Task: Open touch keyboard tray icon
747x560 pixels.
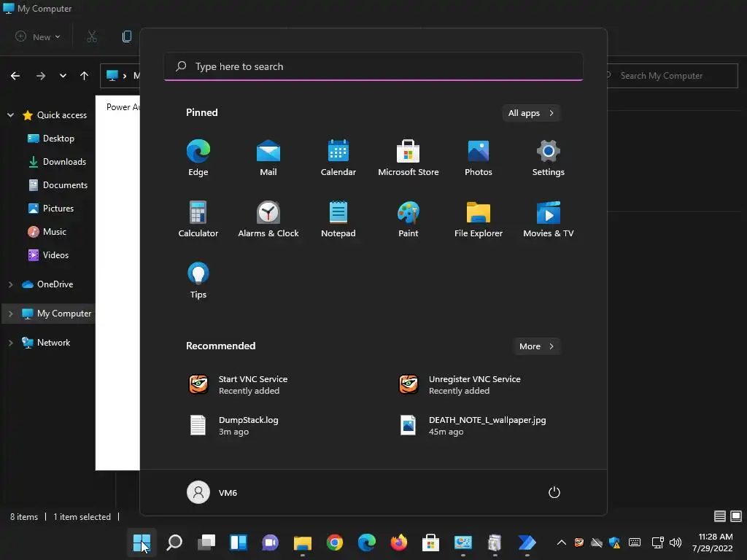Action: 635,542
